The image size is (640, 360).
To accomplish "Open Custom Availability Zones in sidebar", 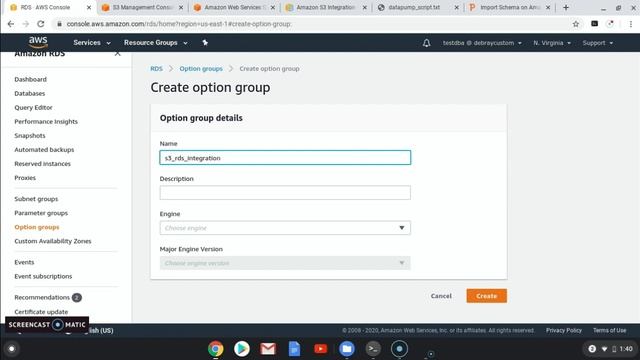I will [x=53, y=241].
